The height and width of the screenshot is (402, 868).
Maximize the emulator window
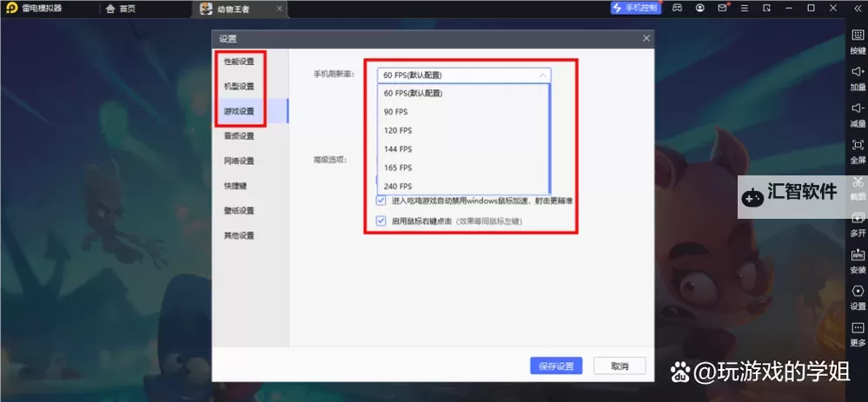click(x=811, y=8)
